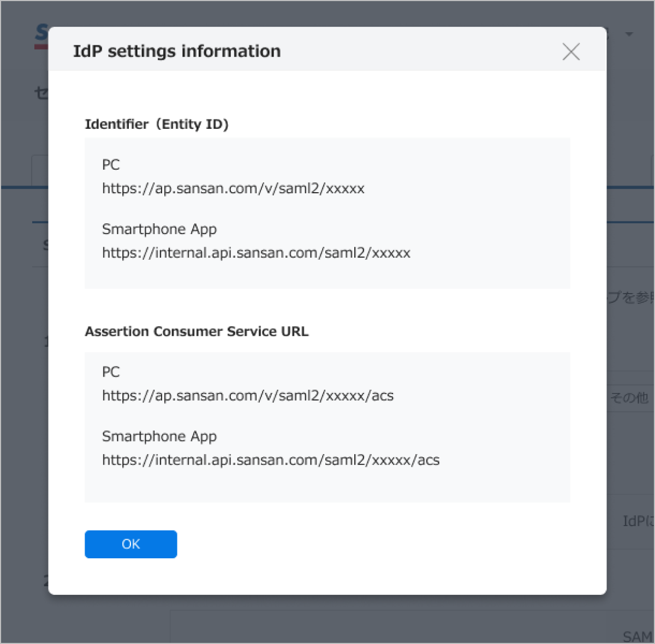
Task: Click the IdP settings information title
Action: [x=177, y=51]
